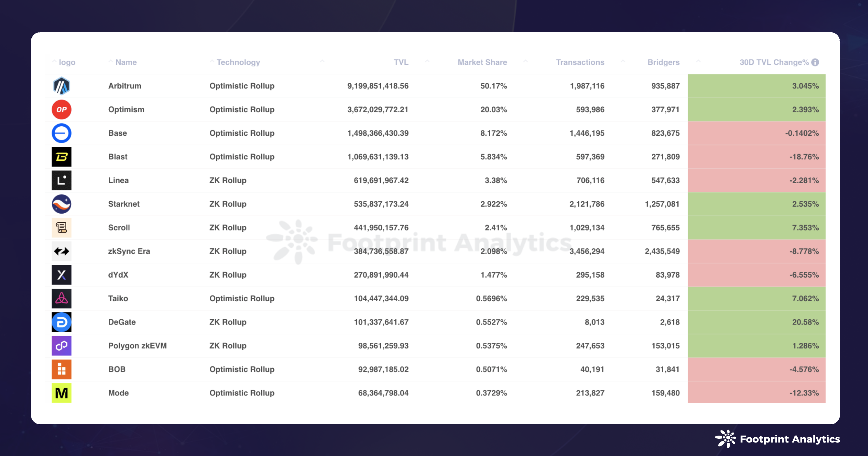Click the Mode yellow M logo

pos(61,393)
